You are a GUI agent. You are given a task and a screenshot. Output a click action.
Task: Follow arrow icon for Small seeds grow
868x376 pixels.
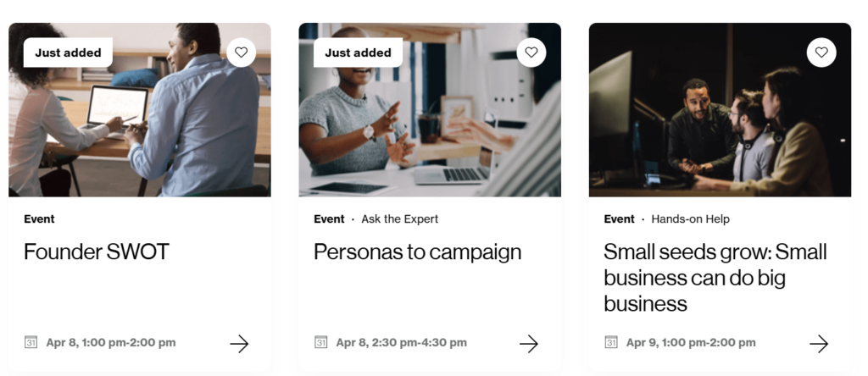click(819, 344)
